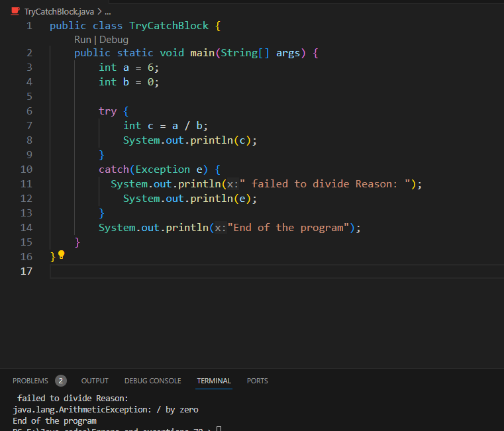Click the Java file icon in the breadcrumb
This screenshot has width=504, height=431.
(x=15, y=11)
